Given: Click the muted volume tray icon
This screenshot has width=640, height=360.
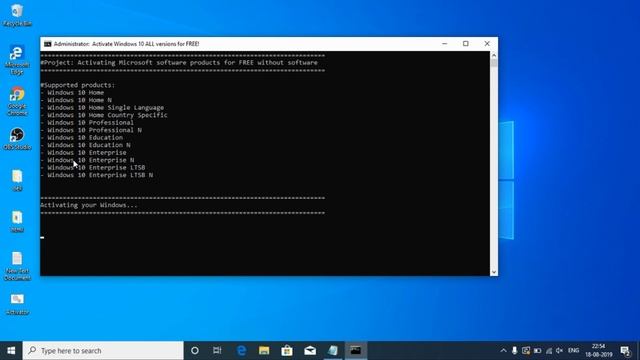Looking at the screenshot, I should 560,351.
